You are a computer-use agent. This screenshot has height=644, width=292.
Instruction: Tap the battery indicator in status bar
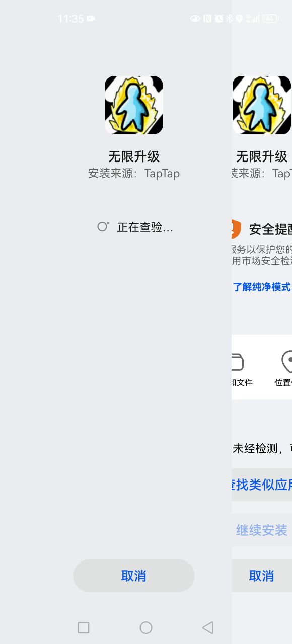[270, 19]
